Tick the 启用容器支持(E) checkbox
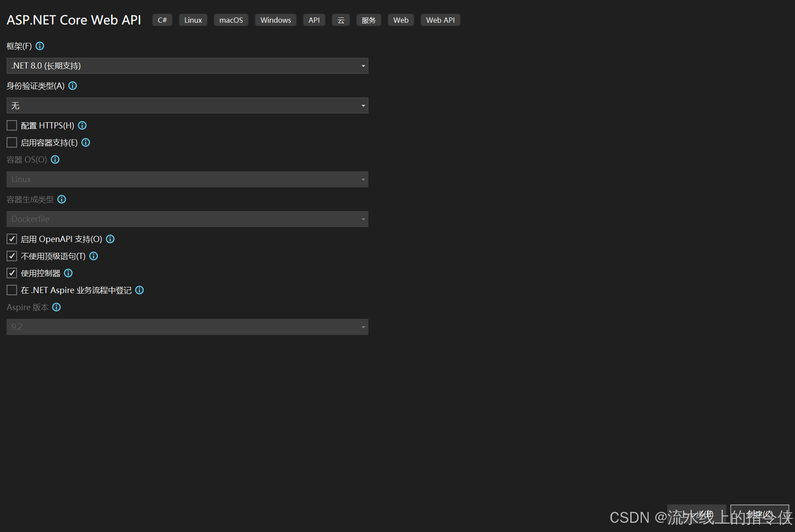The width and height of the screenshot is (795, 532). click(12, 142)
